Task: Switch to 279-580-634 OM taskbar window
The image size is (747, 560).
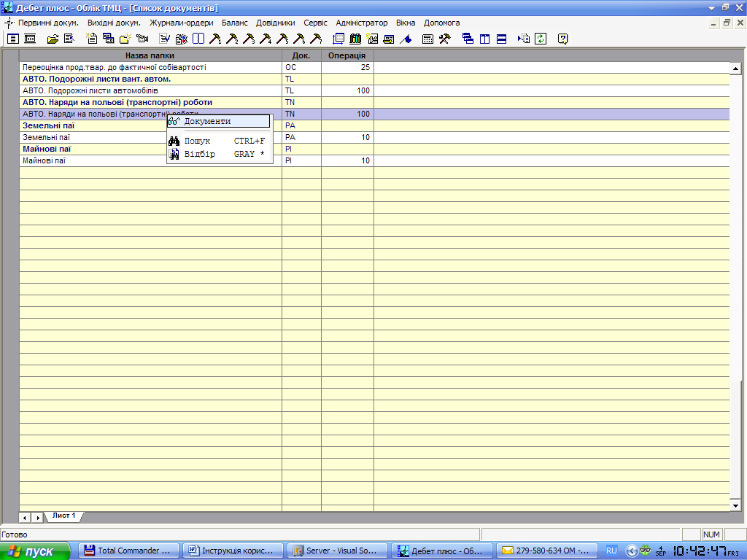Action: [x=546, y=551]
